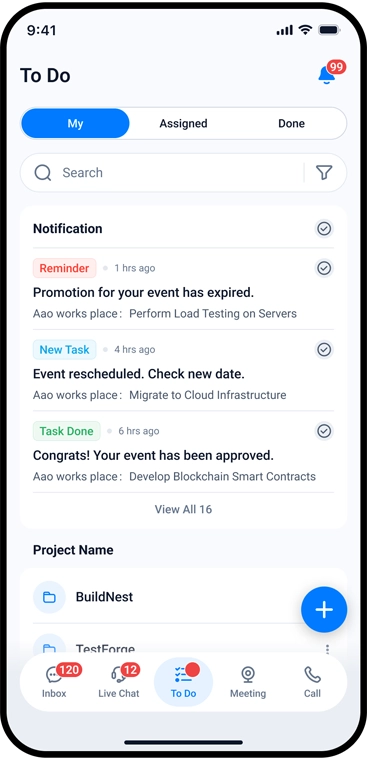Click the View All 16 link
The height and width of the screenshot is (759, 367).
pos(184,509)
